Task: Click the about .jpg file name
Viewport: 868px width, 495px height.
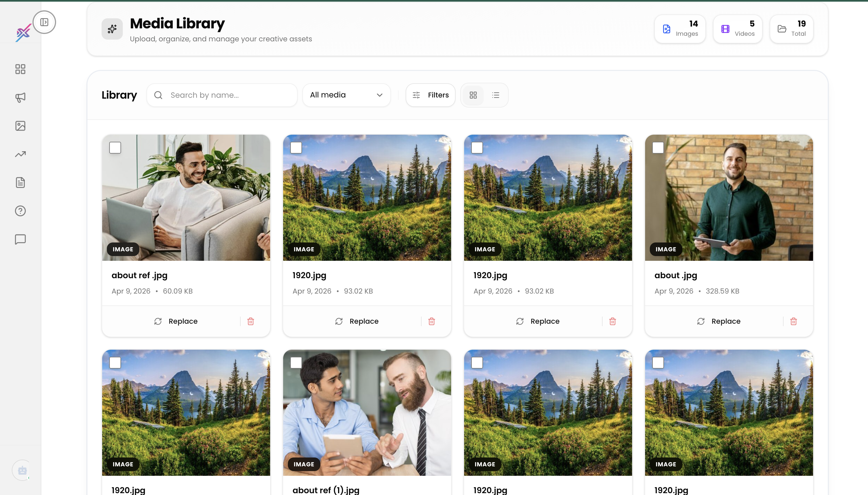Action: tap(676, 275)
